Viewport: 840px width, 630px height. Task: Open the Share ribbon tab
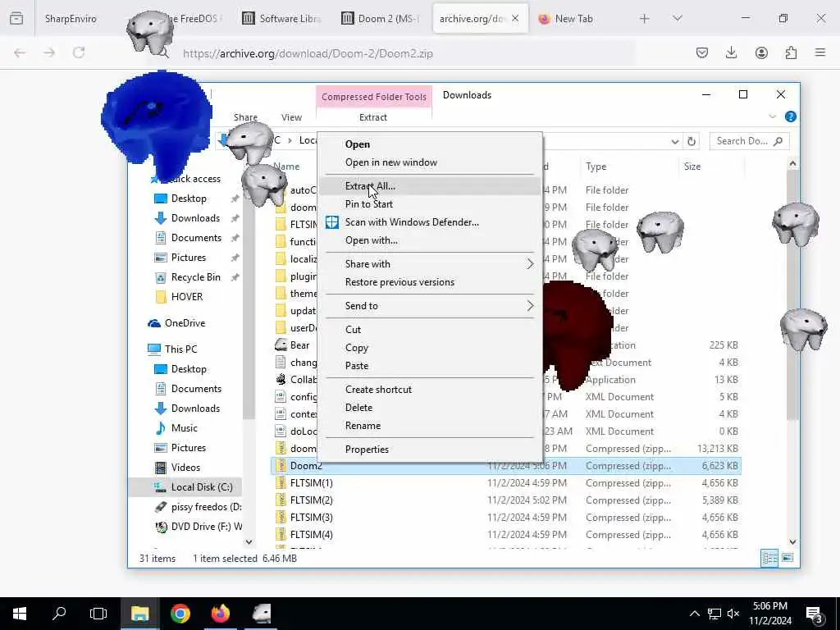point(245,117)
